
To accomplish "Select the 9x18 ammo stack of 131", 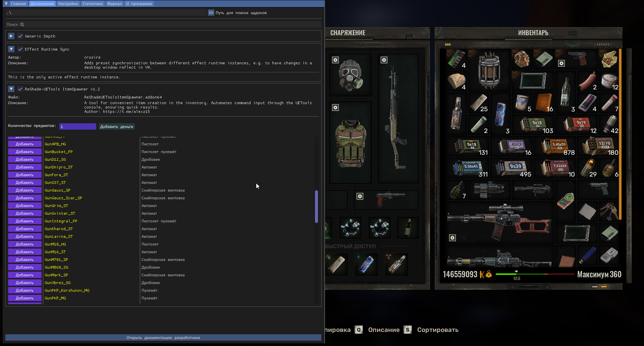I will point(468,146).
